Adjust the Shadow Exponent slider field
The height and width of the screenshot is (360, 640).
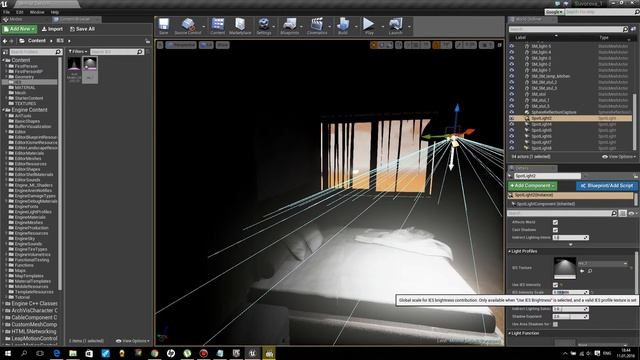[571, 316]
